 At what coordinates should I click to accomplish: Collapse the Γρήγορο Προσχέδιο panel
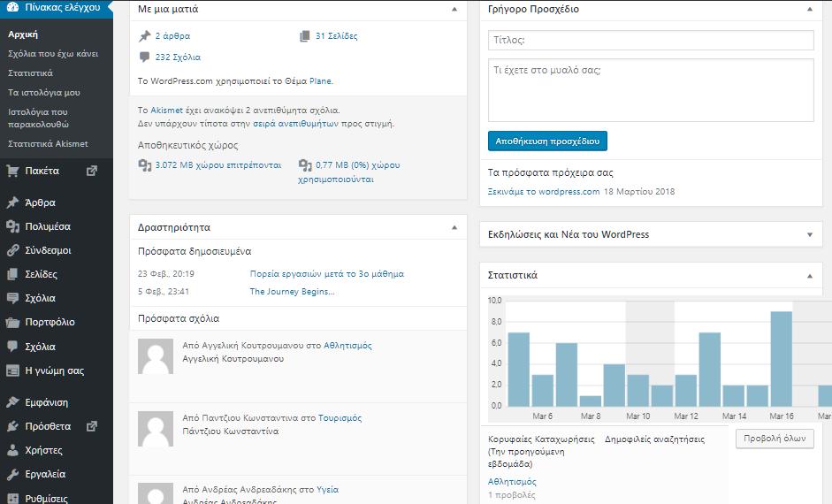pyautogui.click(x=810, y=9)
